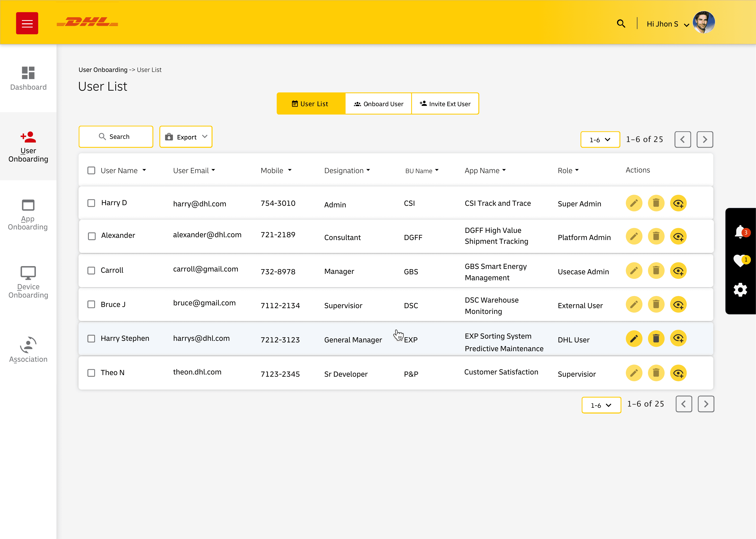Screen dimensions: 756x539
Task: Switch to the User List tab
Action: pos(311,104)
